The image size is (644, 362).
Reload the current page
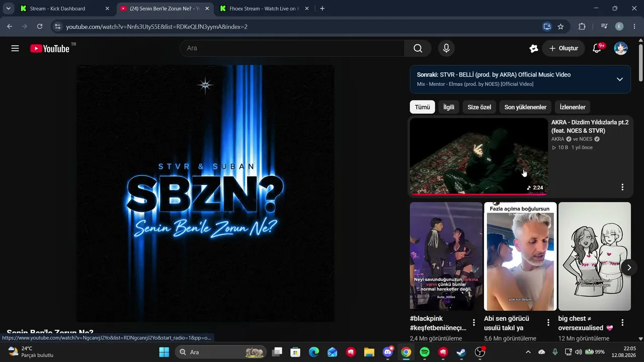click(40, 27)
